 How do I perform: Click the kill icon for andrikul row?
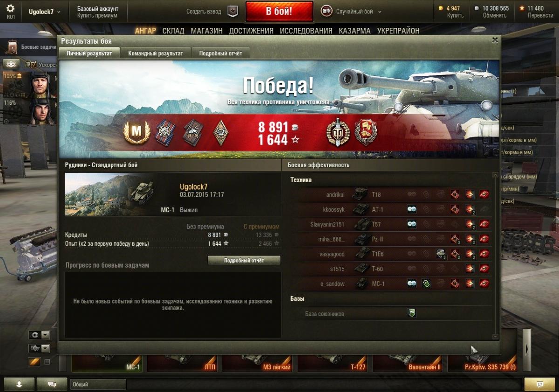coord(484,195)
